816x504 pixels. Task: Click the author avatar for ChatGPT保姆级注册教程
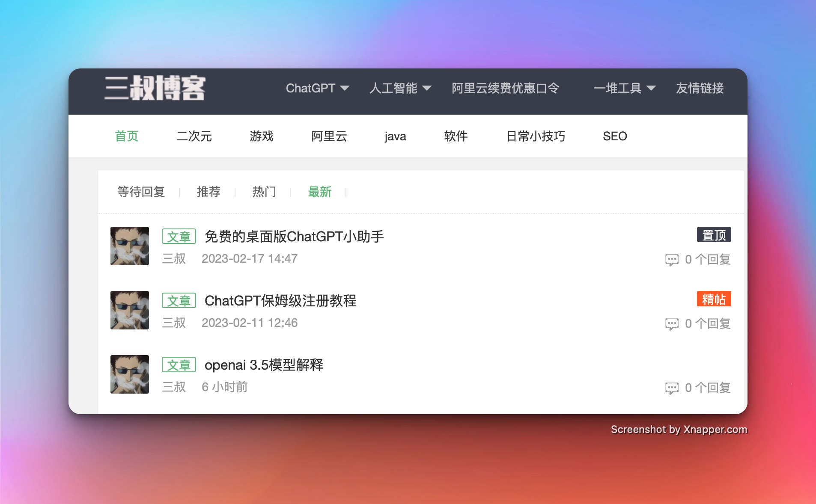tap(130, 310)
